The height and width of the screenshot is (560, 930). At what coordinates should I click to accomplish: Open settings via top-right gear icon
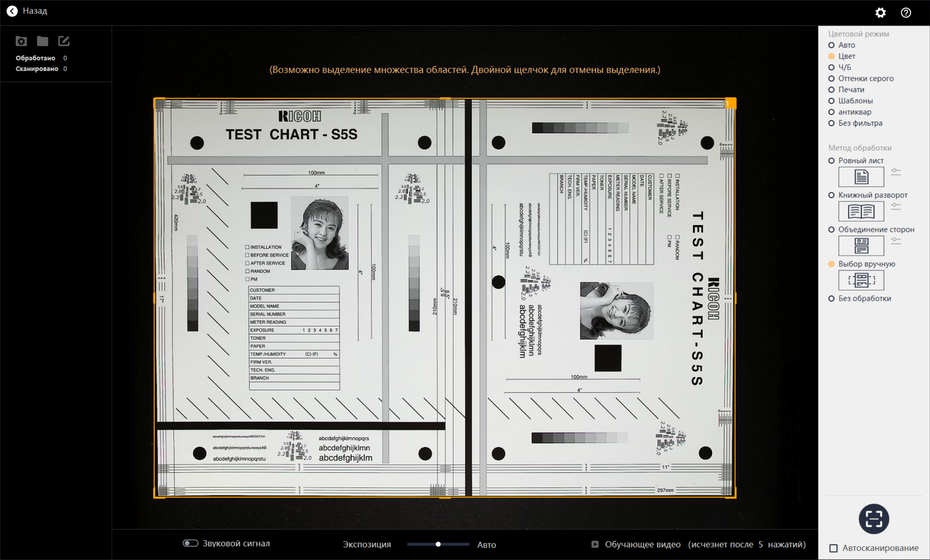pos(880,13)
